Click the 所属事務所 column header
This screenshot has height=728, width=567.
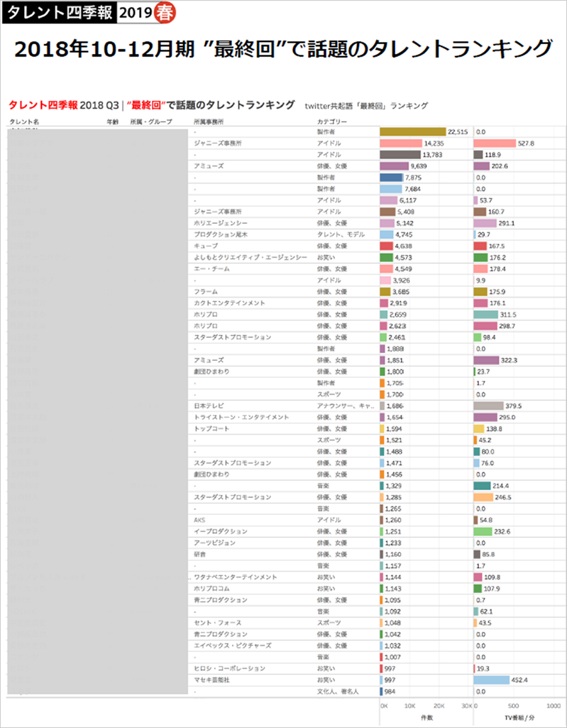pos(208,122)
